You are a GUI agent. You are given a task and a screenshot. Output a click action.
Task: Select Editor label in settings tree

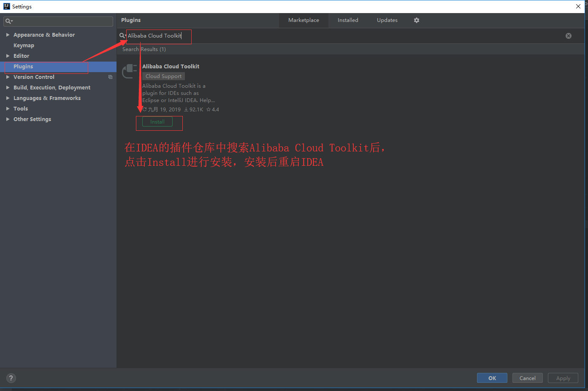[x=21, y=56]
